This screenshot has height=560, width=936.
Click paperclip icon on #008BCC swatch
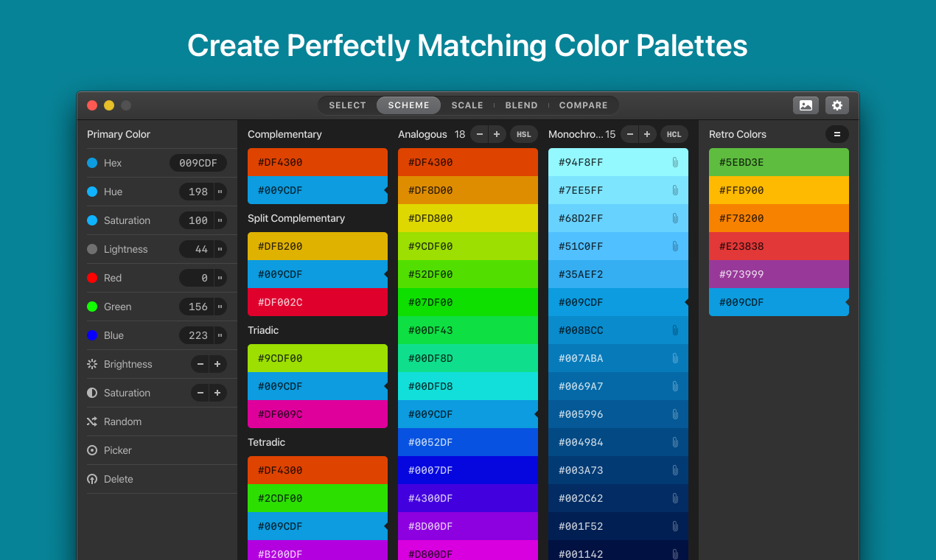click(x=674, y=330)
